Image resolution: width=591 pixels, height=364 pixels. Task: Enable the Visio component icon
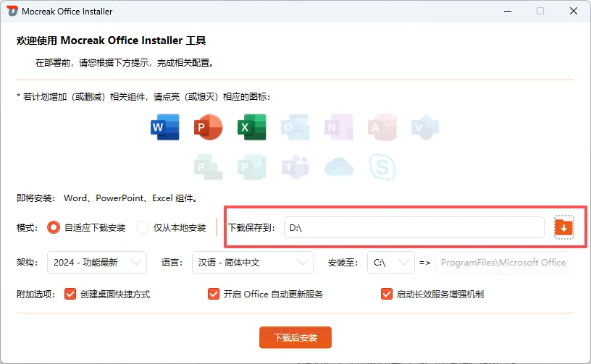tap(426, 127)
